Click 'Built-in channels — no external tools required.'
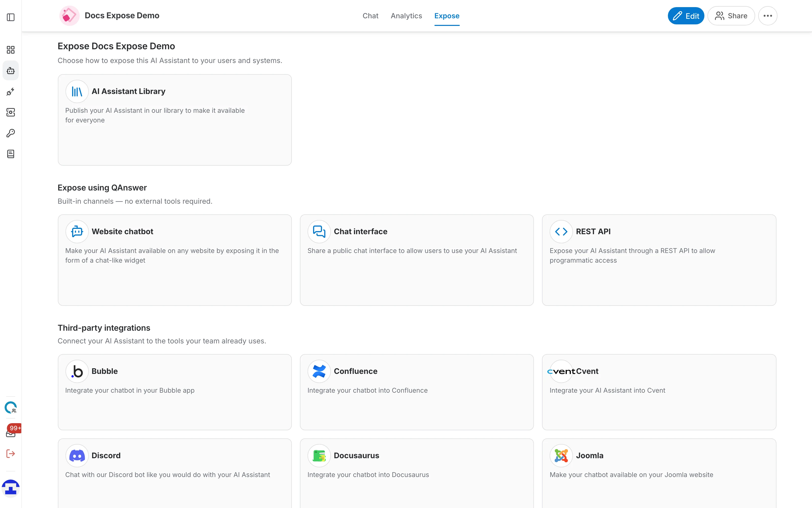This screenshot has width=812, height=508. click(135, 201)
